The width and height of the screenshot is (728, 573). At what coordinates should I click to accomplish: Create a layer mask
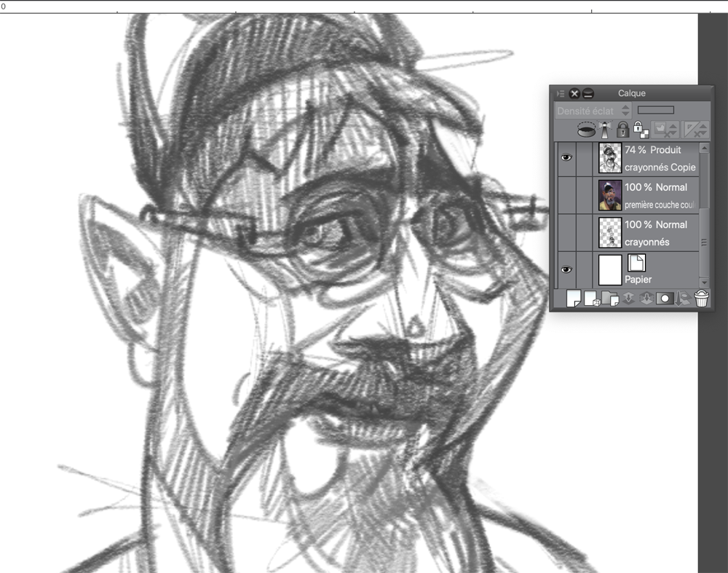click(664, 299)
